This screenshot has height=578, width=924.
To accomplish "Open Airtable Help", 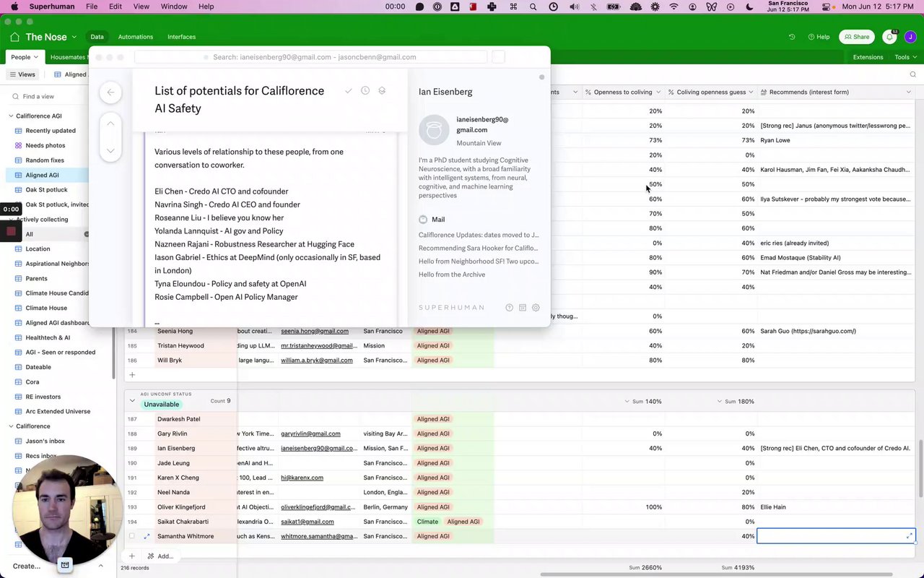I will click(819, 37).
